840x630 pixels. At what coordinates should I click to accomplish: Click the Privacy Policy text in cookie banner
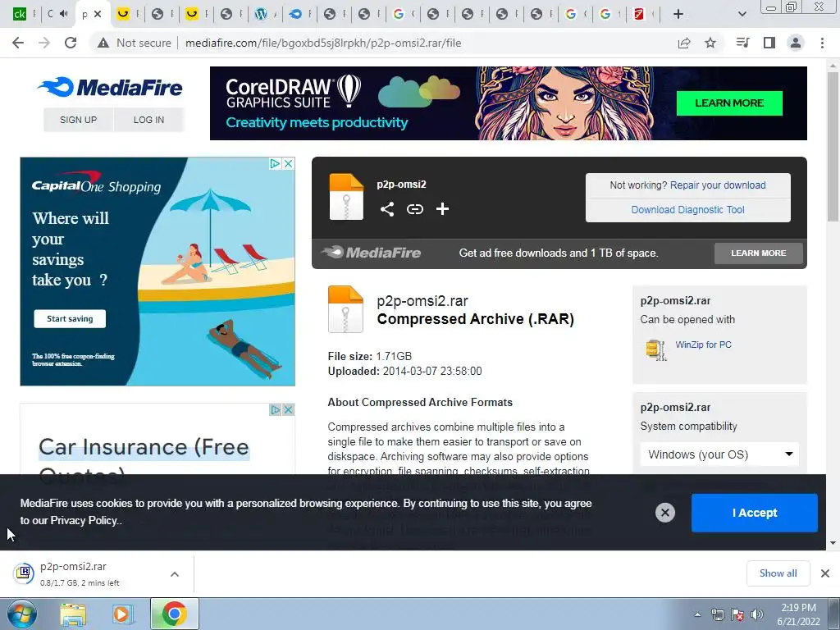click(84, 520)
